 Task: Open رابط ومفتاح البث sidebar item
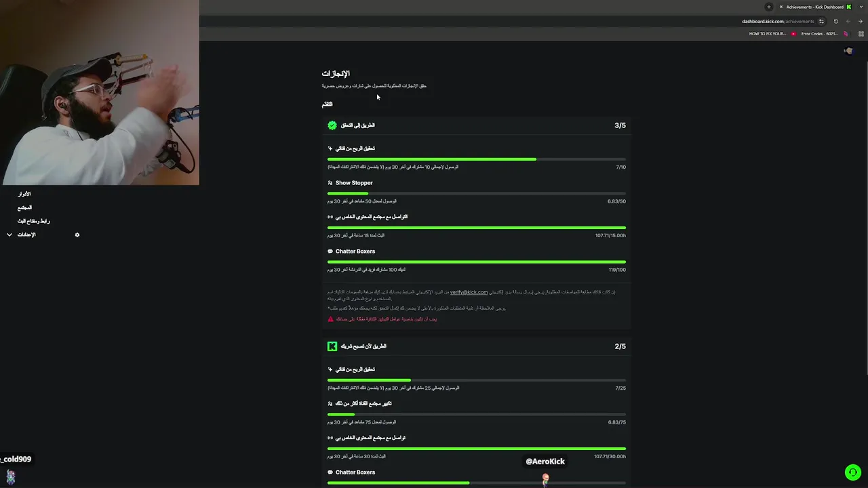34,221
